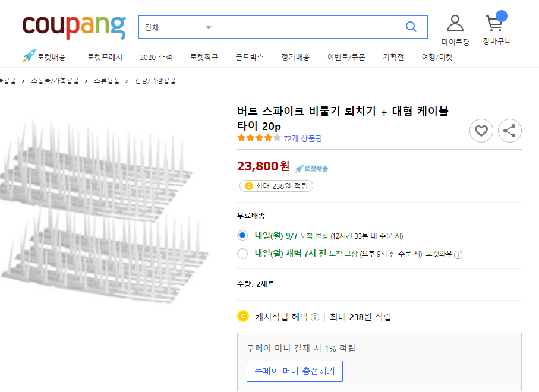Open the 72개 상품평 reviews link
Image resolution: width=539 pixels, height=392 pixels.
[302, 138]
